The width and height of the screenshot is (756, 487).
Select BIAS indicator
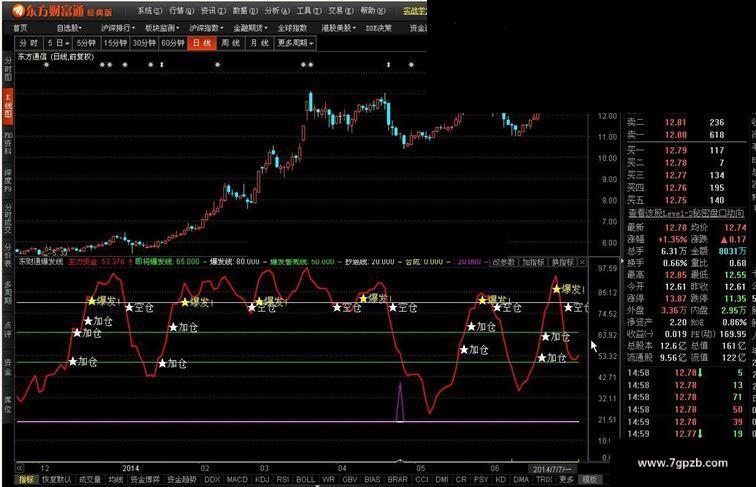tap(372, 479)
